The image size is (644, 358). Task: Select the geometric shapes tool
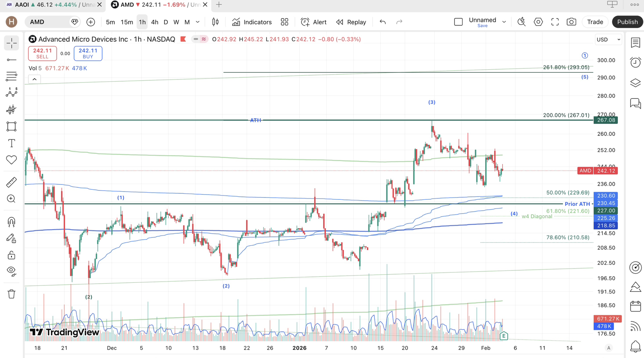12,126
